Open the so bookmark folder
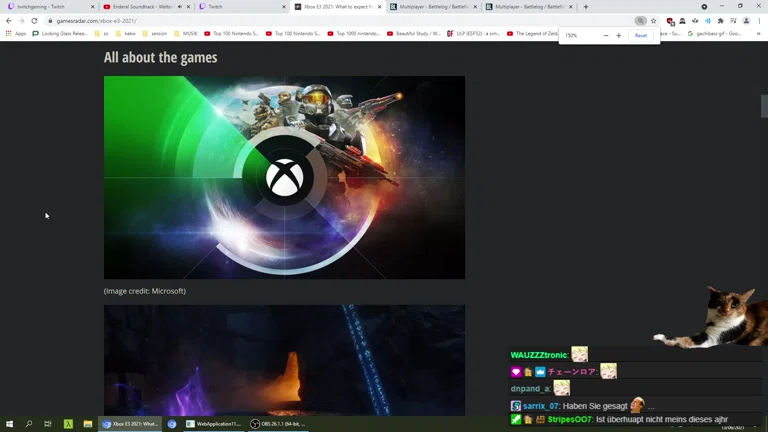 click(101, 33)
